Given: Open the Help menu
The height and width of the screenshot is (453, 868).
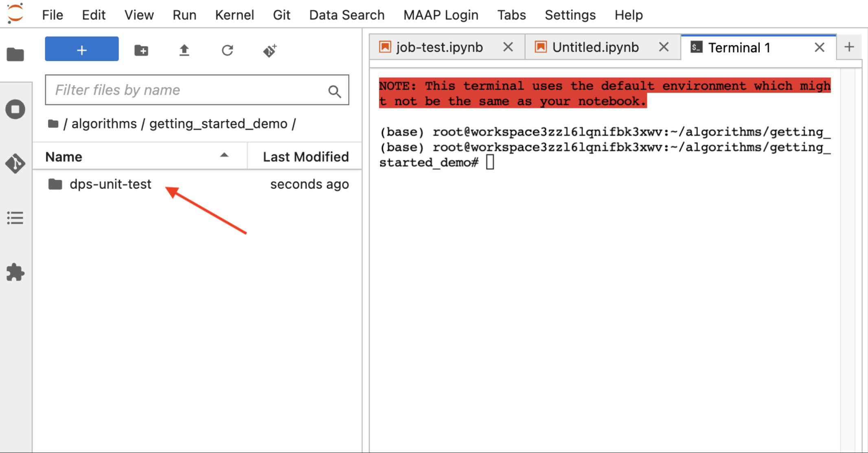Looking at the screenshot, I should tap(629, 15).
